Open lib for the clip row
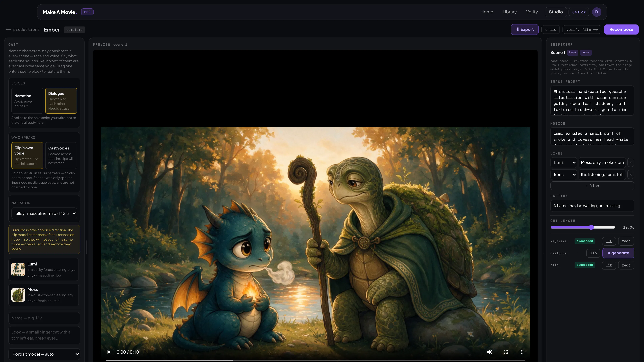Viewport: 644px width, 362px height. (x=609, y=265)
